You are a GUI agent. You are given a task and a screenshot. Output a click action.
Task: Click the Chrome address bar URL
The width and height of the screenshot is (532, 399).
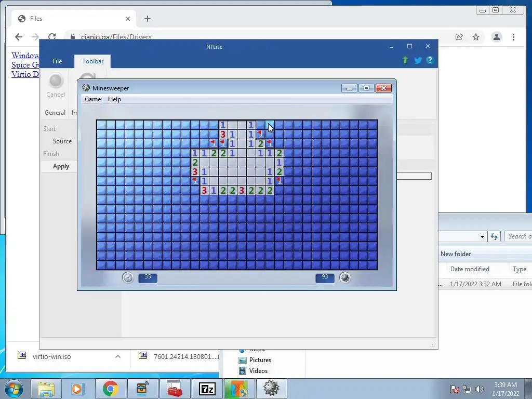[x=116, y=37]
